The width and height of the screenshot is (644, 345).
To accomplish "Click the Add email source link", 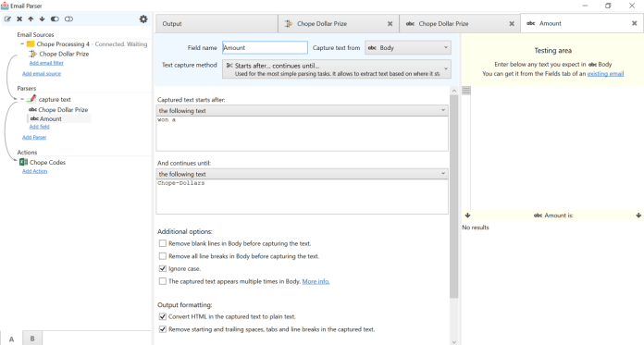I will (x=42, y=73).
